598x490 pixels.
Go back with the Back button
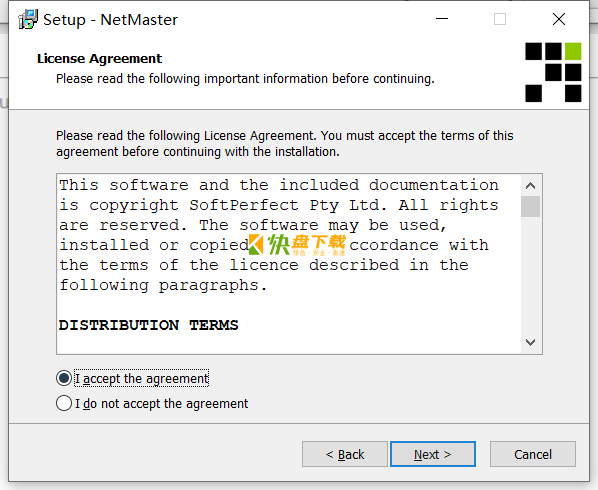point(345,454)
